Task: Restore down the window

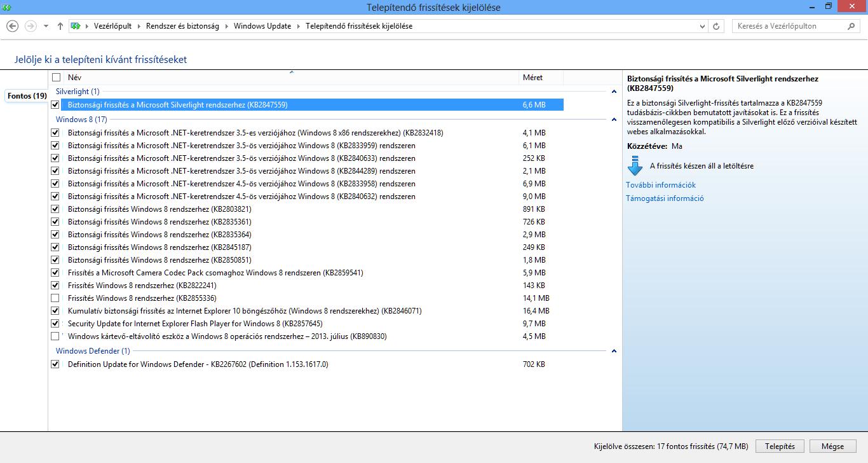Action: pos(829,6)
